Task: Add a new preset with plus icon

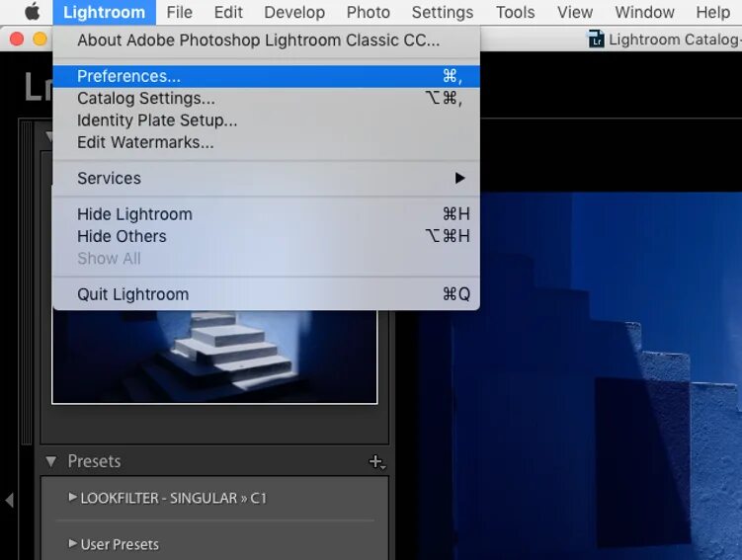Action: 376,461
